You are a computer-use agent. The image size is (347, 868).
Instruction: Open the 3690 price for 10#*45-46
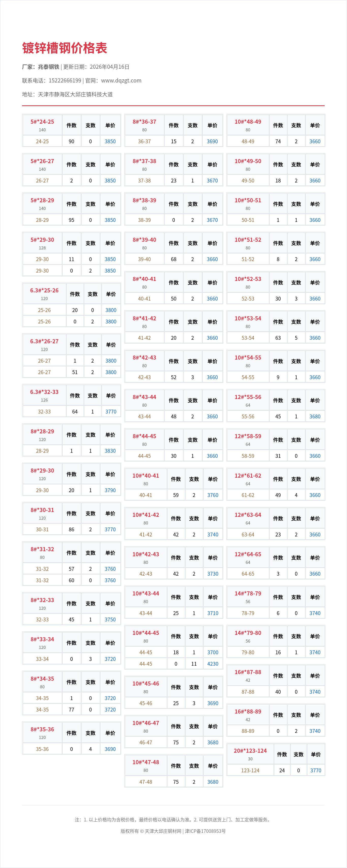pos(213,703)
